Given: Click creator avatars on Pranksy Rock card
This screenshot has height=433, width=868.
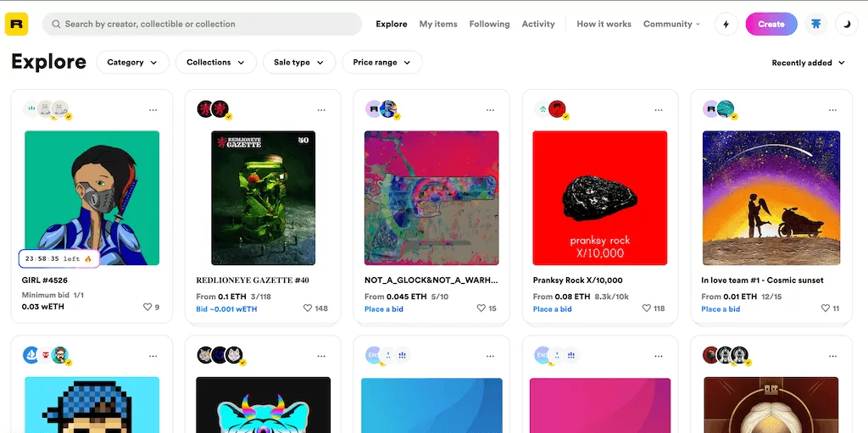Looking at the screenshot, I should click(551, 109).
